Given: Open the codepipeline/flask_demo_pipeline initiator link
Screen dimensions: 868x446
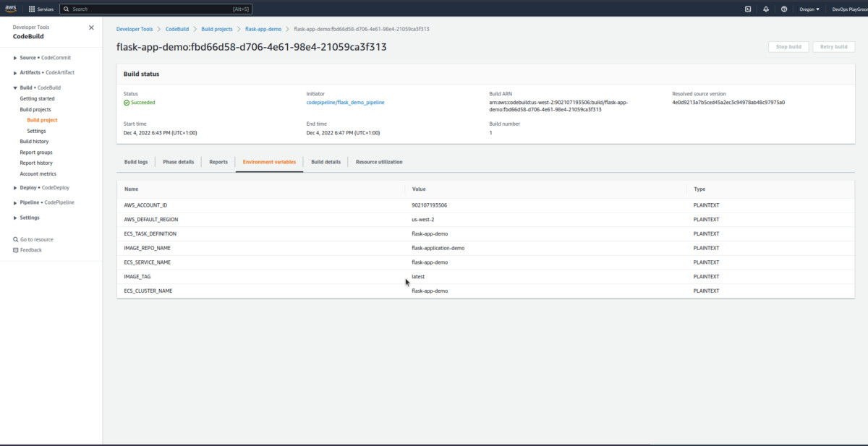Looking at the screenshot, I should [x=345, y=103].
